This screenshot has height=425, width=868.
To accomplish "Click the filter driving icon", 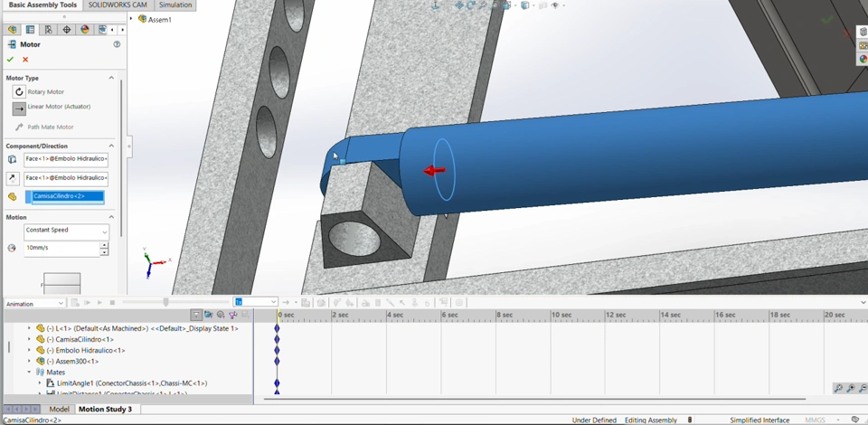I will pos(221,315).
